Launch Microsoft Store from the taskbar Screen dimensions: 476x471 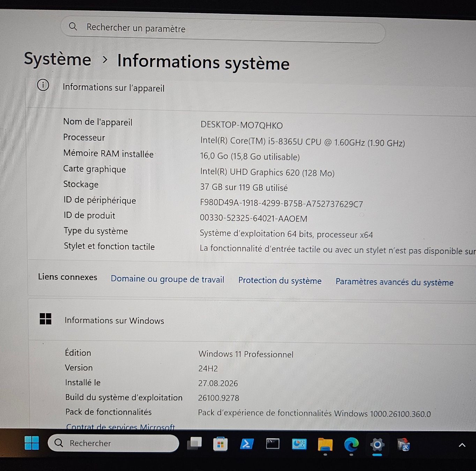tap(220, 444)
